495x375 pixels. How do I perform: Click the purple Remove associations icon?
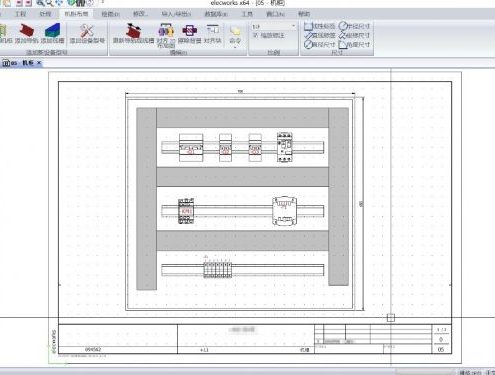click(x=189, y=30)
